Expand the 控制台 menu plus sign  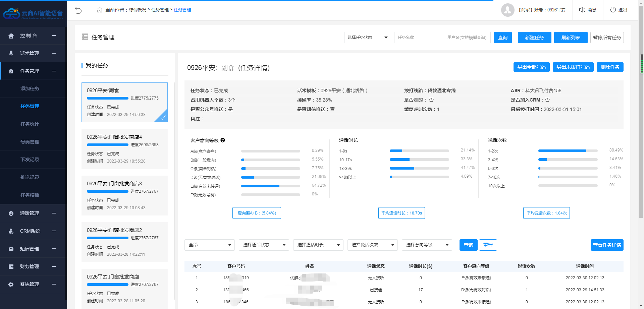click(x=54, y=36)
